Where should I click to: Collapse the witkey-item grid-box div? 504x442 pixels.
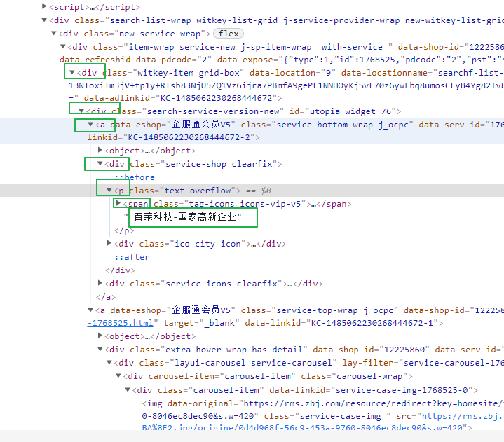72,73
